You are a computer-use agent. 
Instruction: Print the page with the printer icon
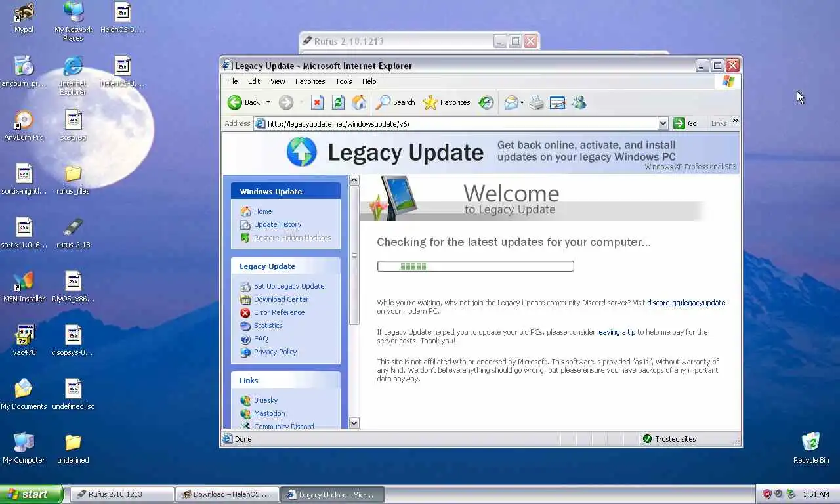click(x=537, y=102)
